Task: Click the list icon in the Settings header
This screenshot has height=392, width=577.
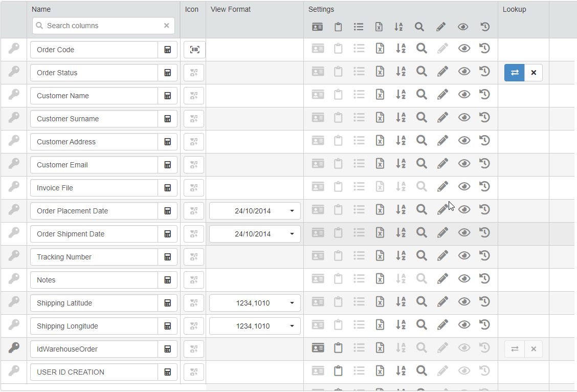Action: pos(359,27)
